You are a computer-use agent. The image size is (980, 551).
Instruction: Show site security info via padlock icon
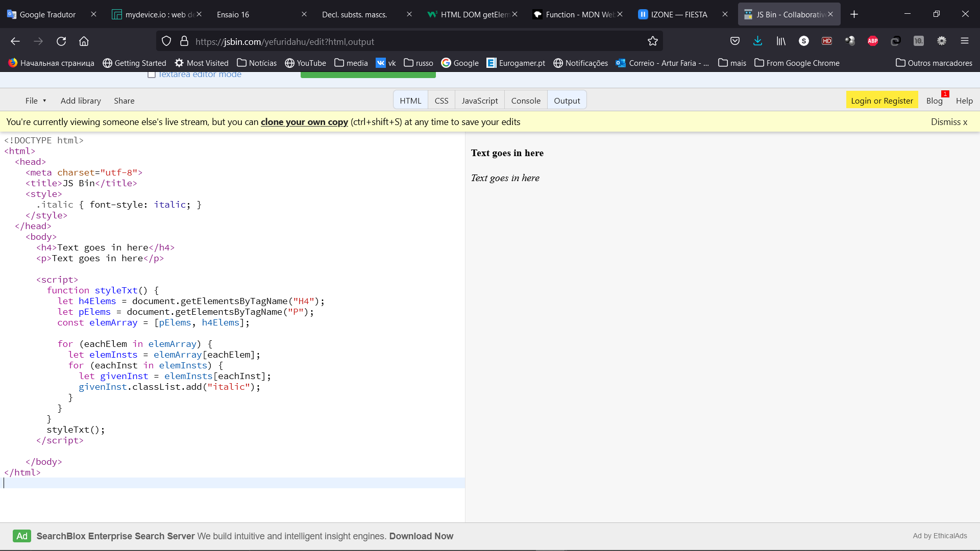click(x=184, y=41)
